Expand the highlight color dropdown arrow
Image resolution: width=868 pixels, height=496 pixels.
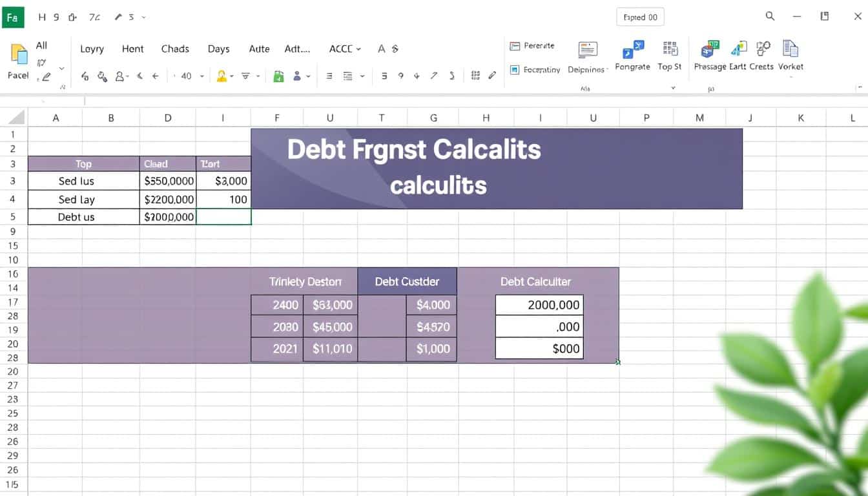[x=231, y=76]
